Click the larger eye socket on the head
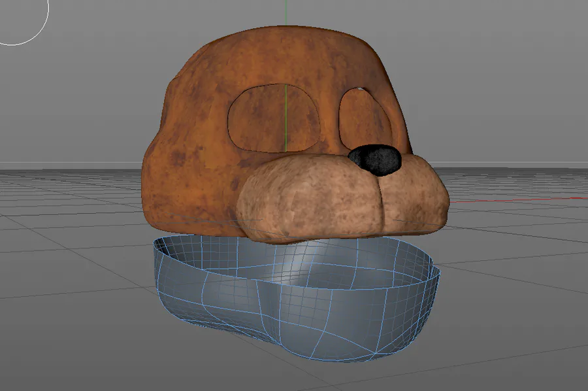Image resolution: width=588 pixels, height=391 pixels. click(x=274, y=118)
